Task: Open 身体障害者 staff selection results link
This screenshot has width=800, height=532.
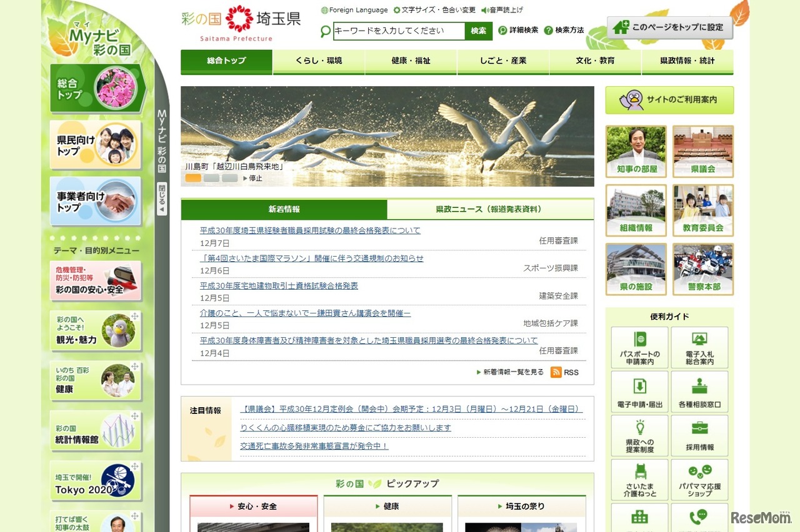Action: point(369,340)
